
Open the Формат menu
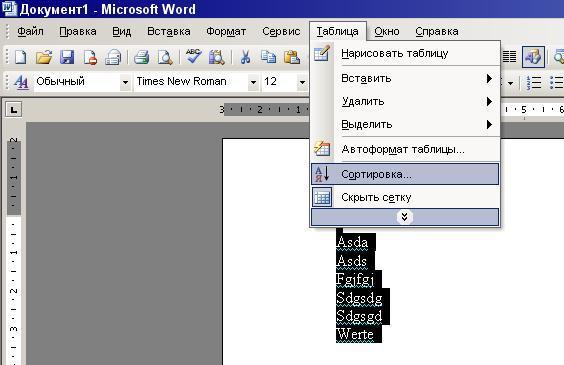point(226,31)
